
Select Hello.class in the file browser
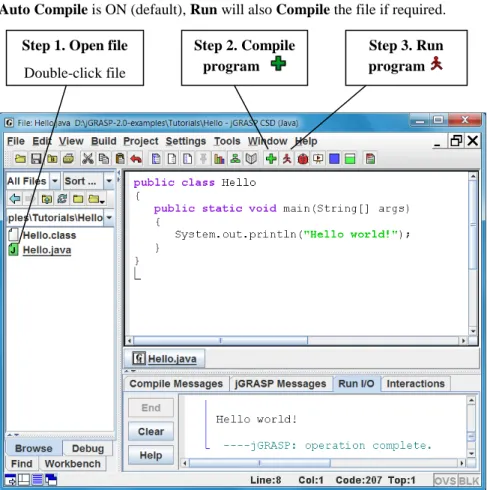pos(49,235)
